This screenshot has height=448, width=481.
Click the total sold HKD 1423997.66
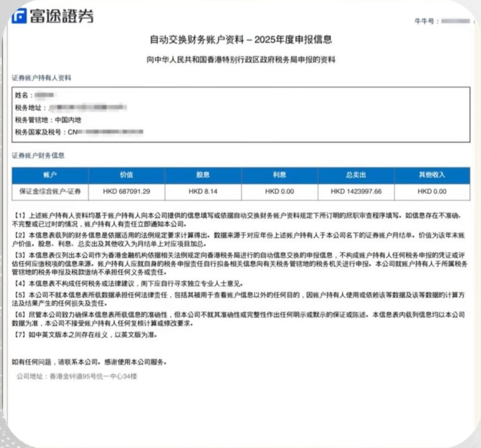coord(356,192)
